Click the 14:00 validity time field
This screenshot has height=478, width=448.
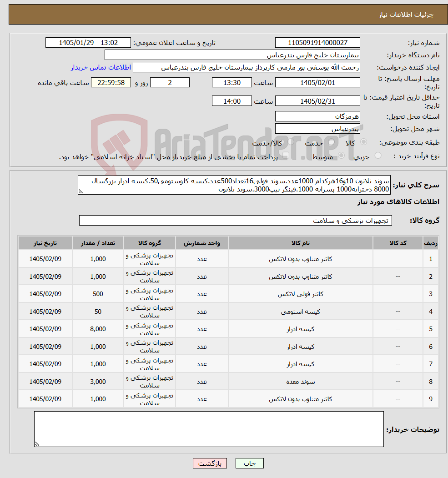pos(232,101)
